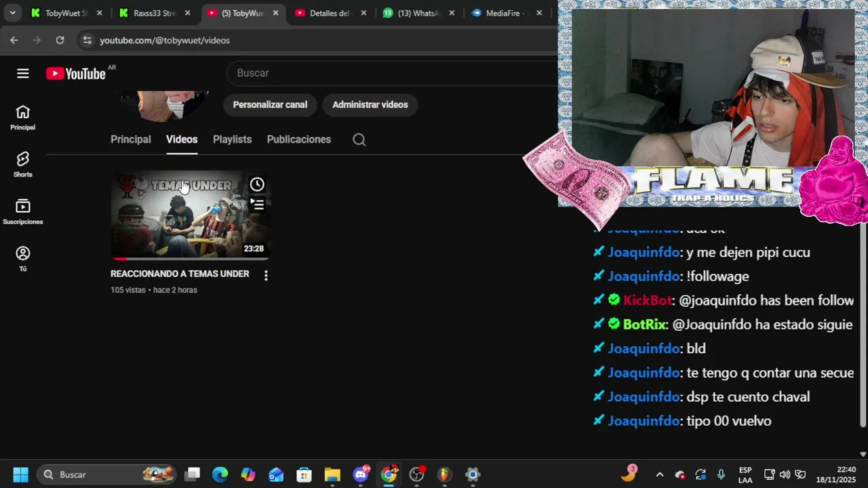Viewport: 868px width, 488px height.
Task: Open volume control in system tray
Action: click(x=785, y=474)
